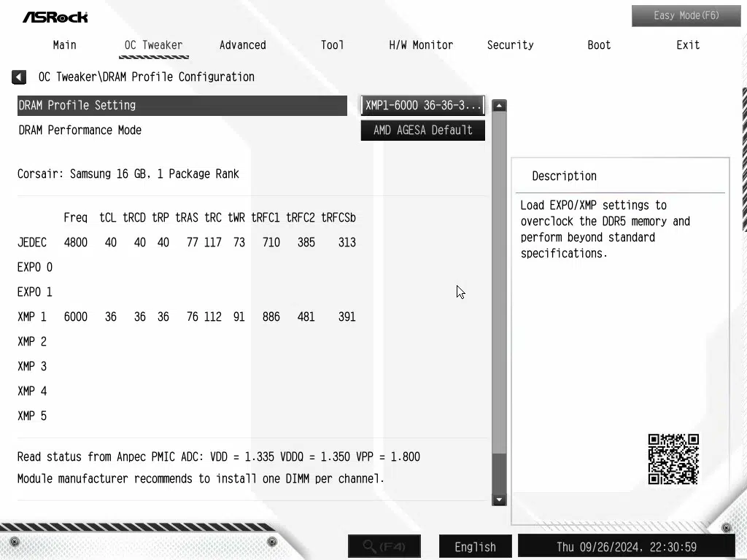The width and height of the screenshot is (747, 560).
Task: Click the Exit menu item
Action: (688, 45)
